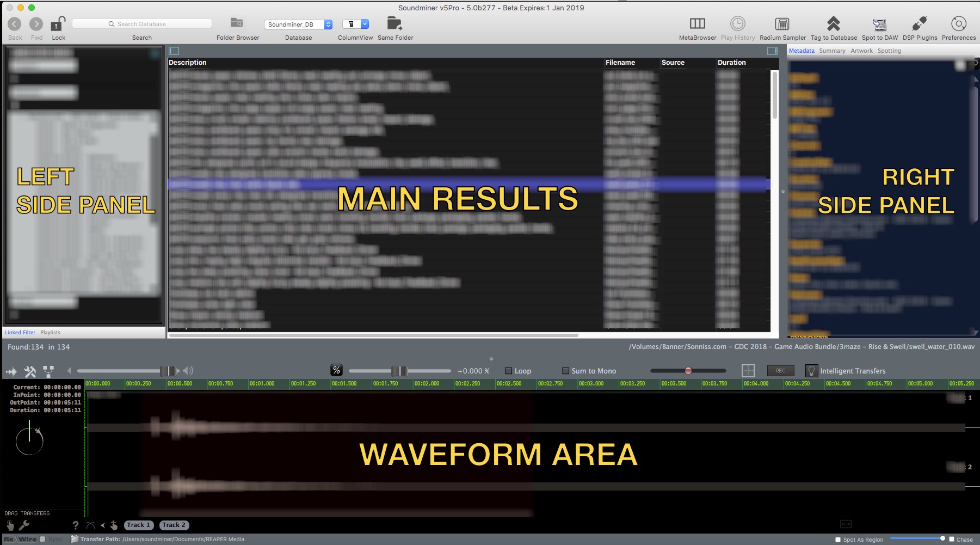The height and width of the screenshot is (545, 980).
Task: Click the speaker volume icon
Action: 188,371
